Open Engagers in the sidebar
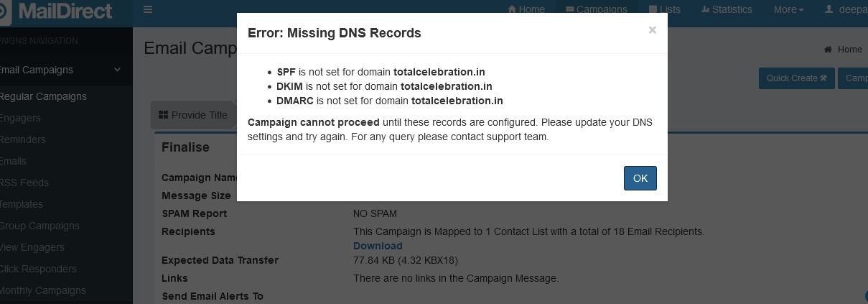Image resolution: width=868 pixels, height=304 pixels. [x=20, y=118]
